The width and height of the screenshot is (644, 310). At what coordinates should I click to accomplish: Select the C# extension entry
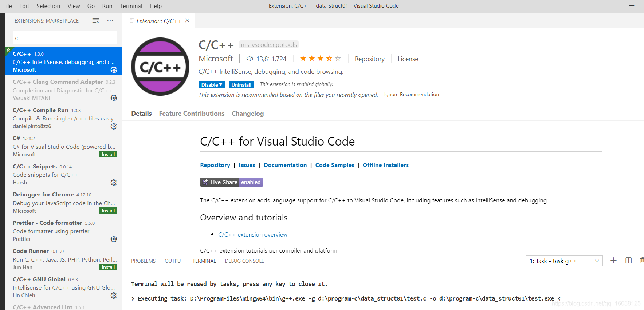pos(64,146)
